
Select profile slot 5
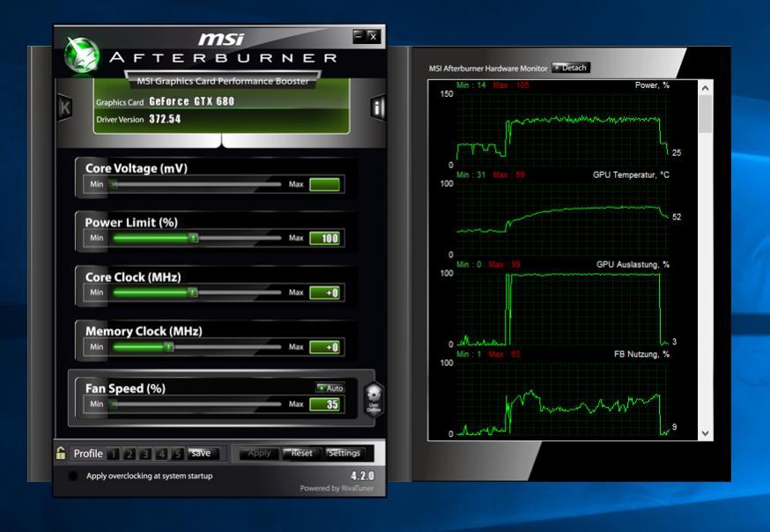(178, 454)
